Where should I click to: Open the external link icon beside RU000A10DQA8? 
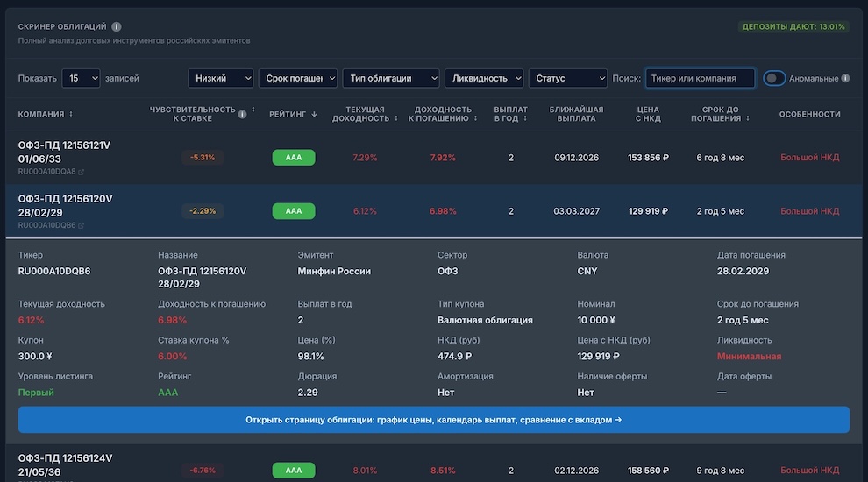[x=81, y=172]
